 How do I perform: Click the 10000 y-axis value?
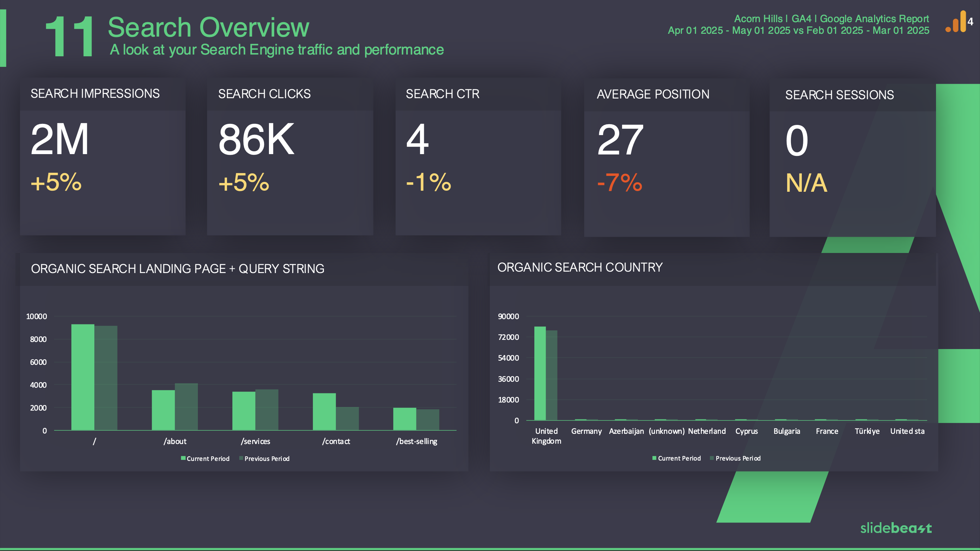(x=37, y=316)
